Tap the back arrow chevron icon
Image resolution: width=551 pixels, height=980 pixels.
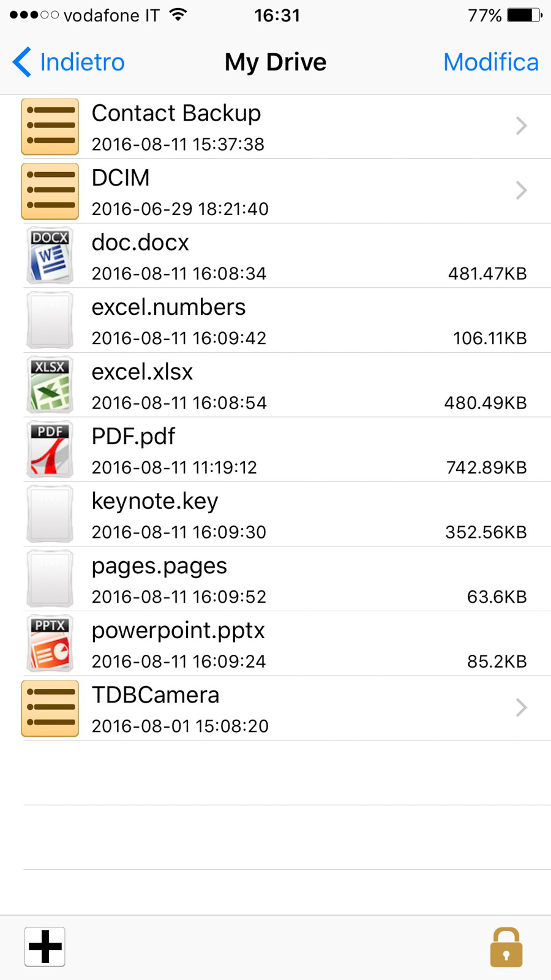tap(22, 62)
